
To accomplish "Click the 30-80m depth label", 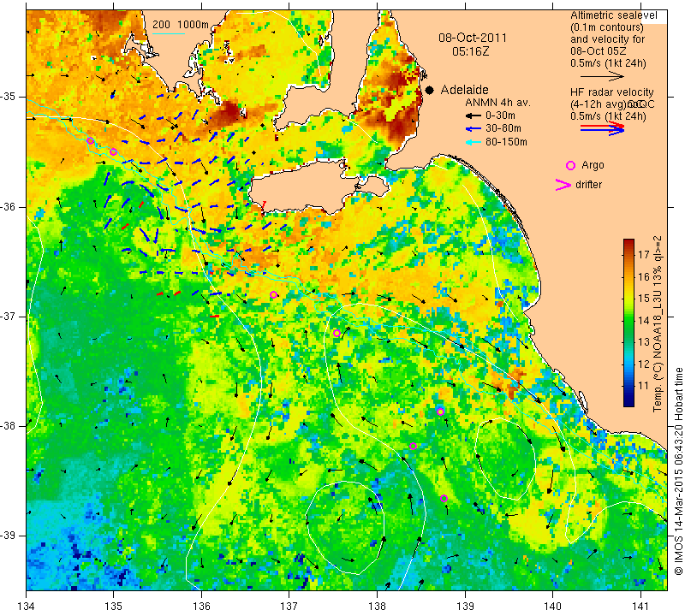I will tap(503, 129).
